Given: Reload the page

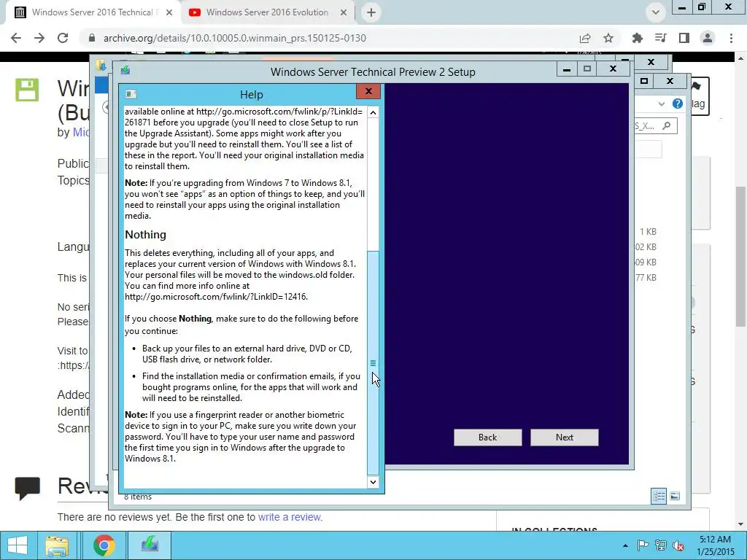Looking at the screenshot, I should [63, 38].
